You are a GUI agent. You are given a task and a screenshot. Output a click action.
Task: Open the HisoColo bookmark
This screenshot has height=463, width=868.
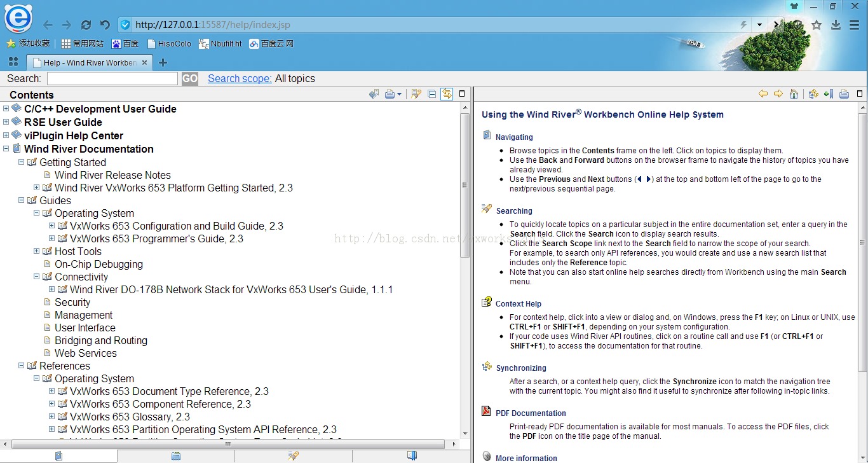(169, 44)
